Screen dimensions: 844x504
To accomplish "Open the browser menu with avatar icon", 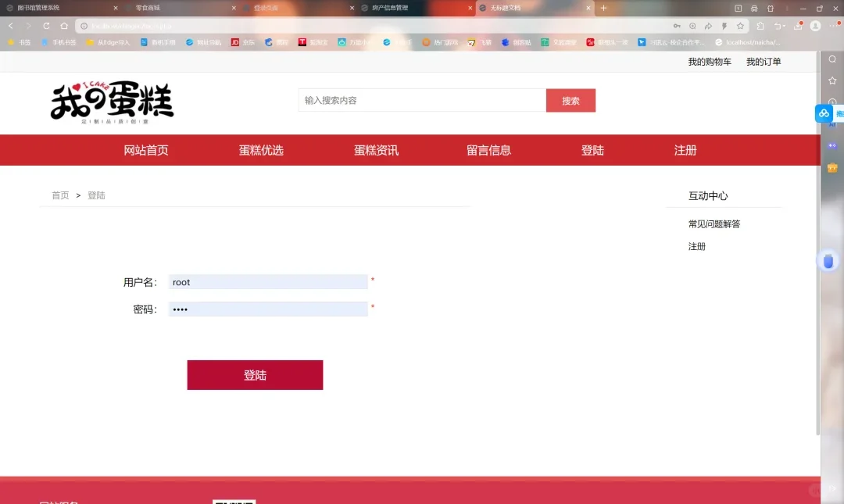I will [815, 26].
